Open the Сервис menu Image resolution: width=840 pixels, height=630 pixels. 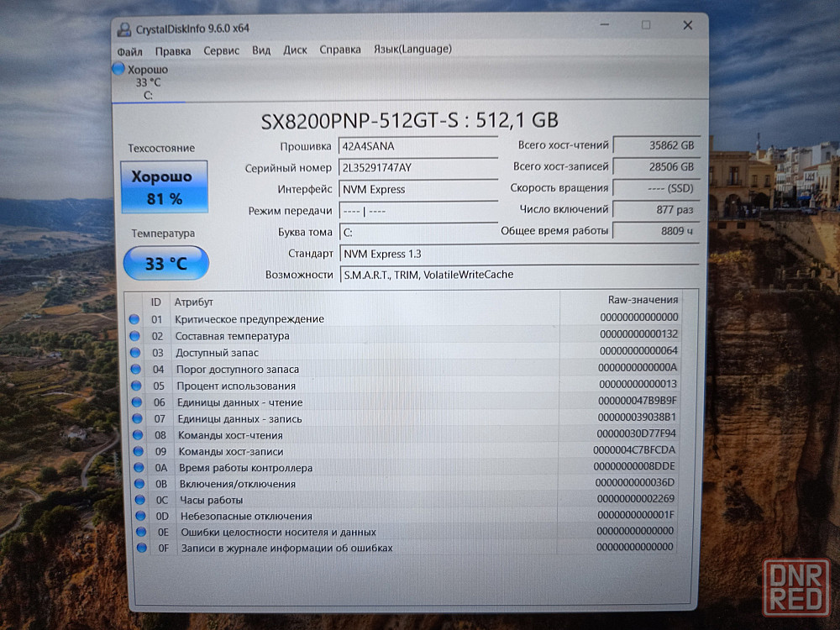coord(221,50)
